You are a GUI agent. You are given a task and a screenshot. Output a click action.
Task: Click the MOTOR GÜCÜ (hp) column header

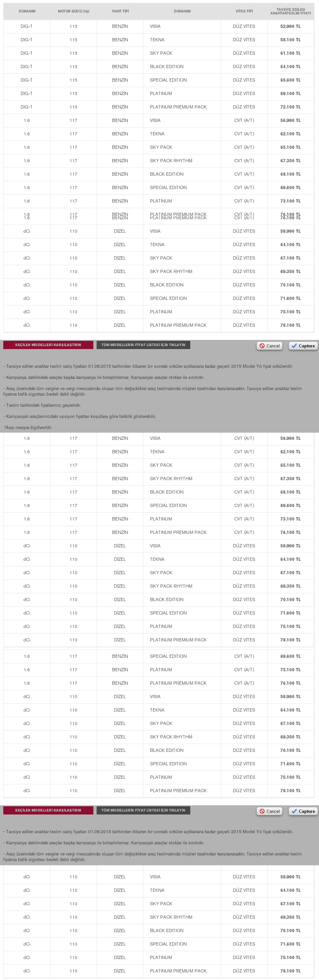tap(73, 11)
